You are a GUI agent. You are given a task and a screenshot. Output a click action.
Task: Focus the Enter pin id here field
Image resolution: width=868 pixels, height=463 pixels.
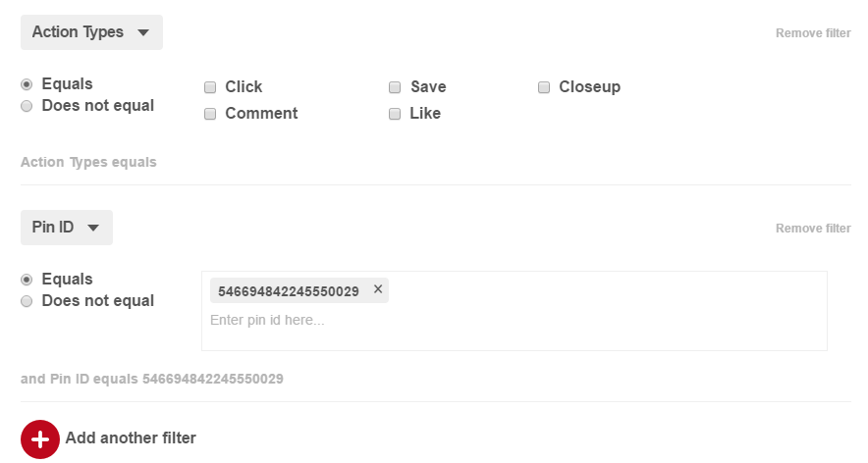coord(515,321)
